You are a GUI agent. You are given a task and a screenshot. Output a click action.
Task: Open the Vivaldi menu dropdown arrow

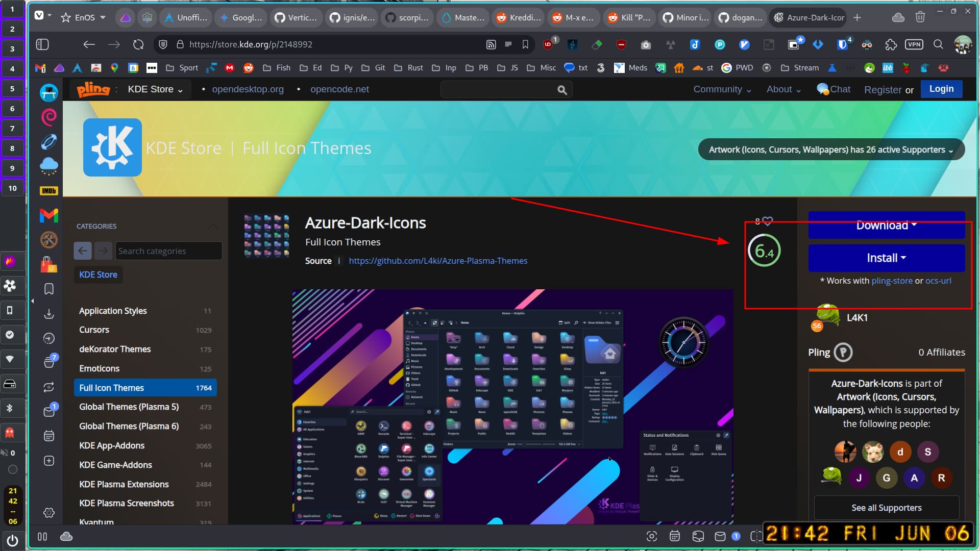coord(50,15)
